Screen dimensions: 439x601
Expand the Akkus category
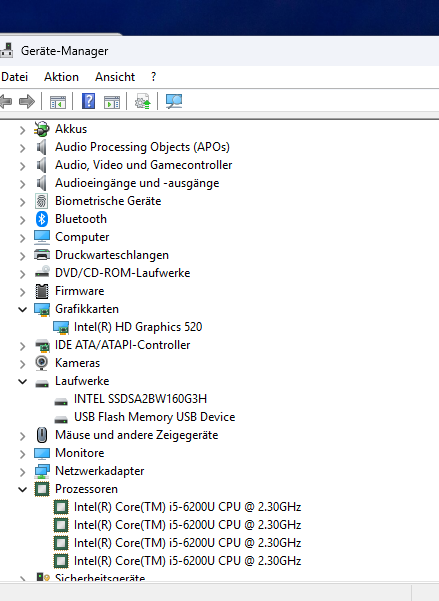point(22,130)
